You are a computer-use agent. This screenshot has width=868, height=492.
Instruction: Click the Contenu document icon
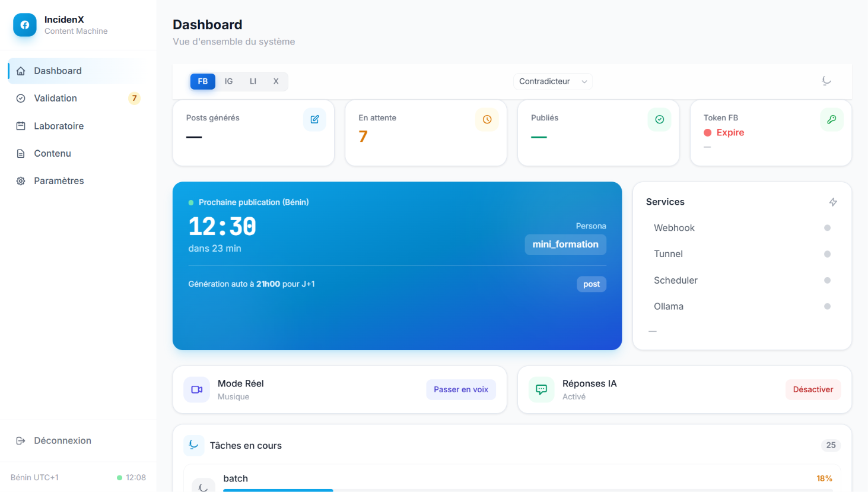(21, 154)
